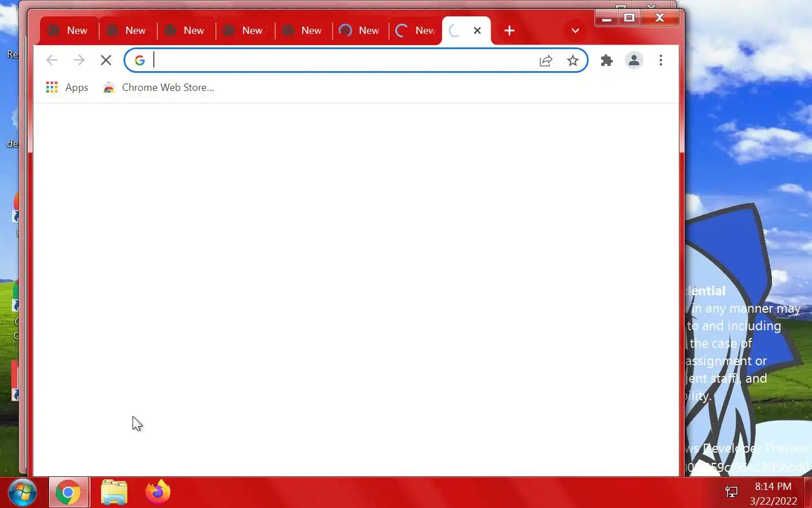Screen dimensions: 812x508
Task: Close the active loading tab
Action: tap(478, 30)
